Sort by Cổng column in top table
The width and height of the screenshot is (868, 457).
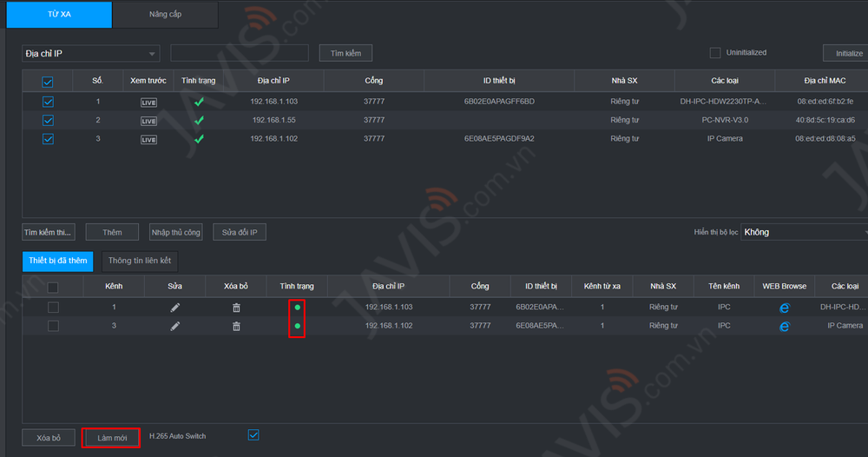[373, 81]
